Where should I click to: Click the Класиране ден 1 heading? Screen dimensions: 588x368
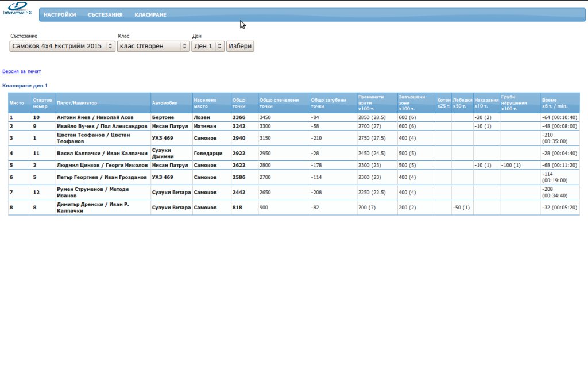[25, 86]
